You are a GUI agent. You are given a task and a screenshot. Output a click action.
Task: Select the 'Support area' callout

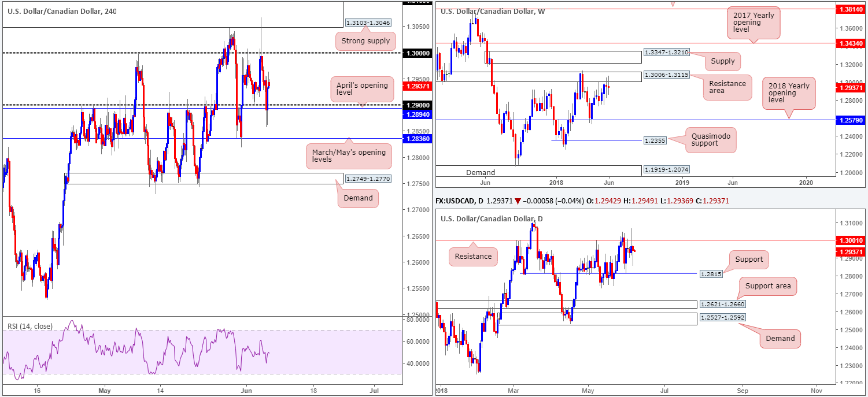click(768, 286)
